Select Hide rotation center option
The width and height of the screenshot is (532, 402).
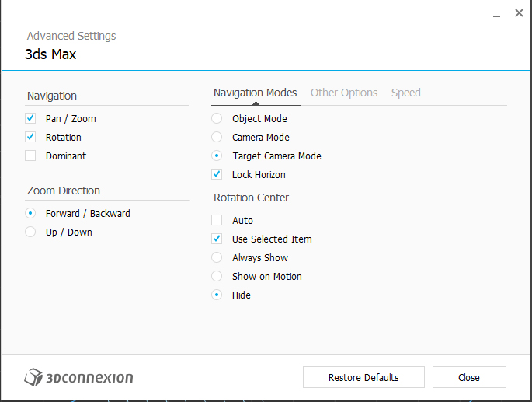(x=217, y=295)
